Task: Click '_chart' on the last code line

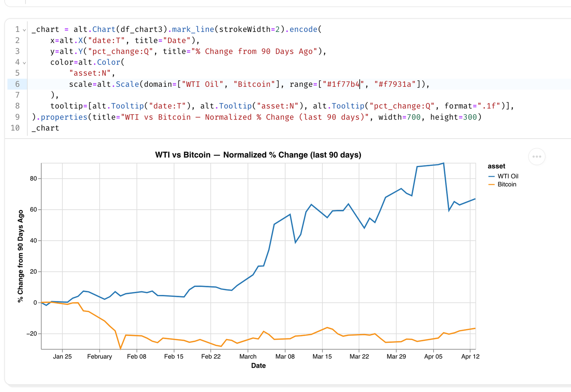Action: (x=45, y=128)
